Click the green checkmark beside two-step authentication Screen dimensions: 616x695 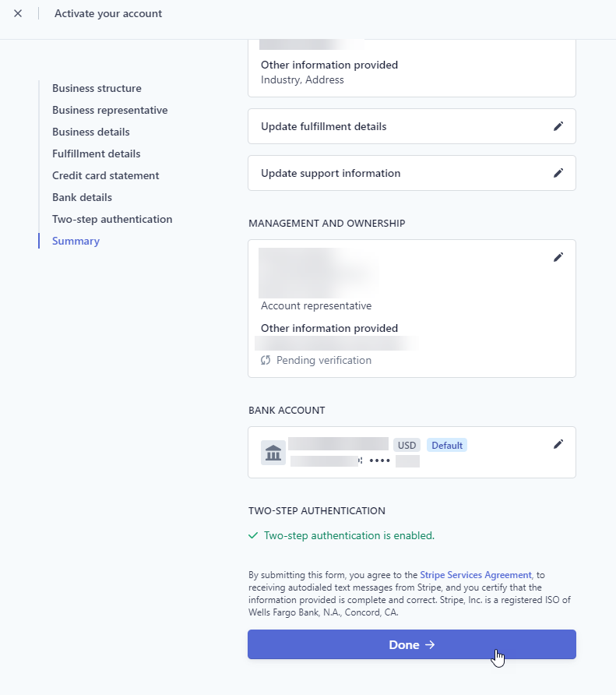tap(253, 535)
